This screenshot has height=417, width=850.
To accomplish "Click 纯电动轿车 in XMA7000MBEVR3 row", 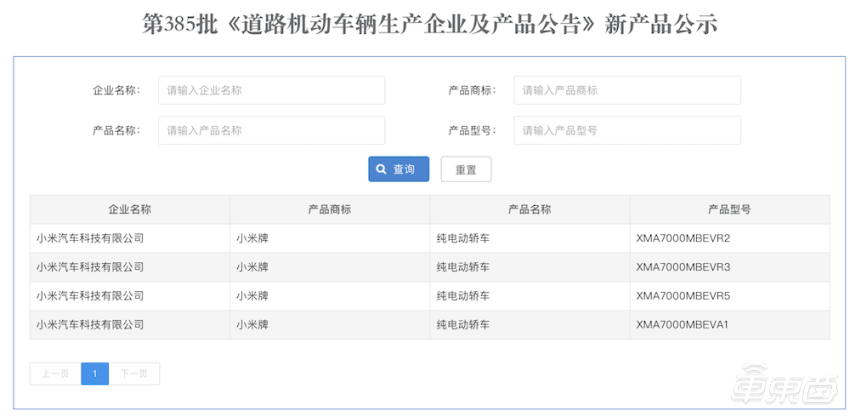I will click(463, 267).
